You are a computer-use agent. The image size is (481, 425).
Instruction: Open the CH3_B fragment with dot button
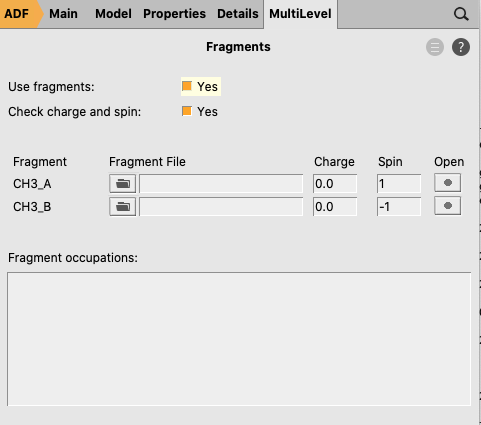[448, 206]
